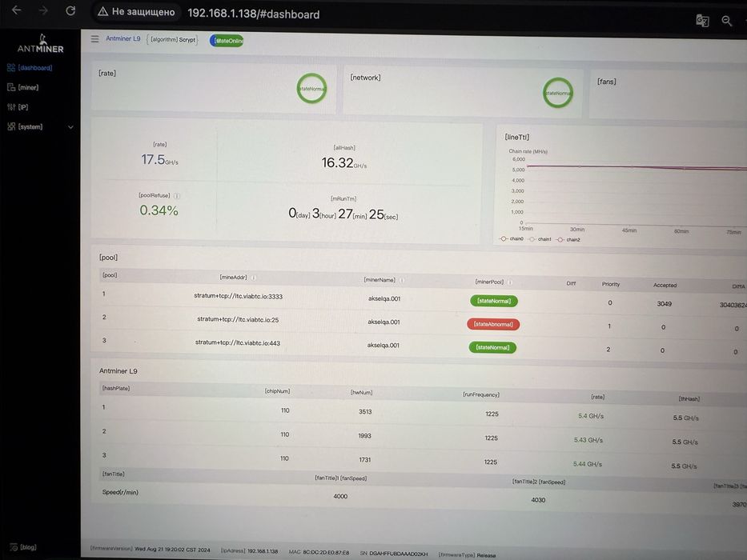Expand the system menu chevron
747x560 pixels.
coord(71,127)
